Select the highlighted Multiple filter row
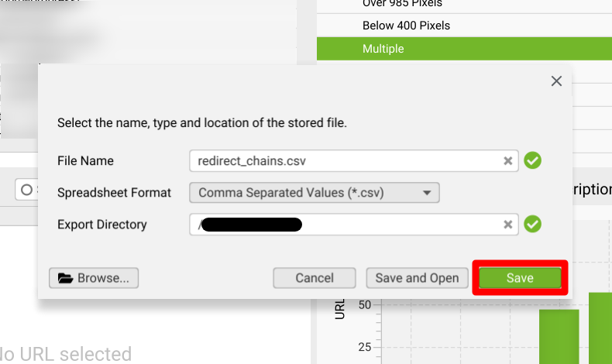The height and width of the screenshot is (364, 612). [x=463, y=49]
